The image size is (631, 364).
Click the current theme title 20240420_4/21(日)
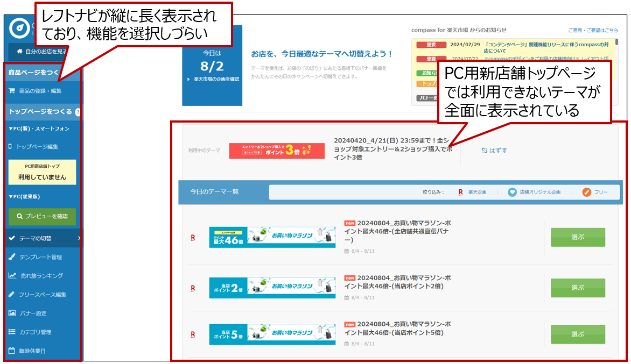393,148
